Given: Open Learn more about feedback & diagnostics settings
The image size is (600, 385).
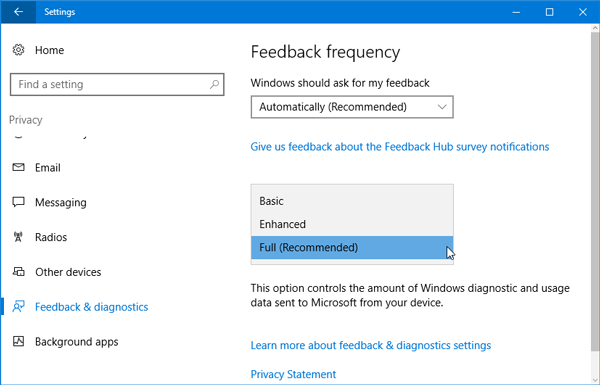Looking at the screenshot, I should [x=371, y=345].
